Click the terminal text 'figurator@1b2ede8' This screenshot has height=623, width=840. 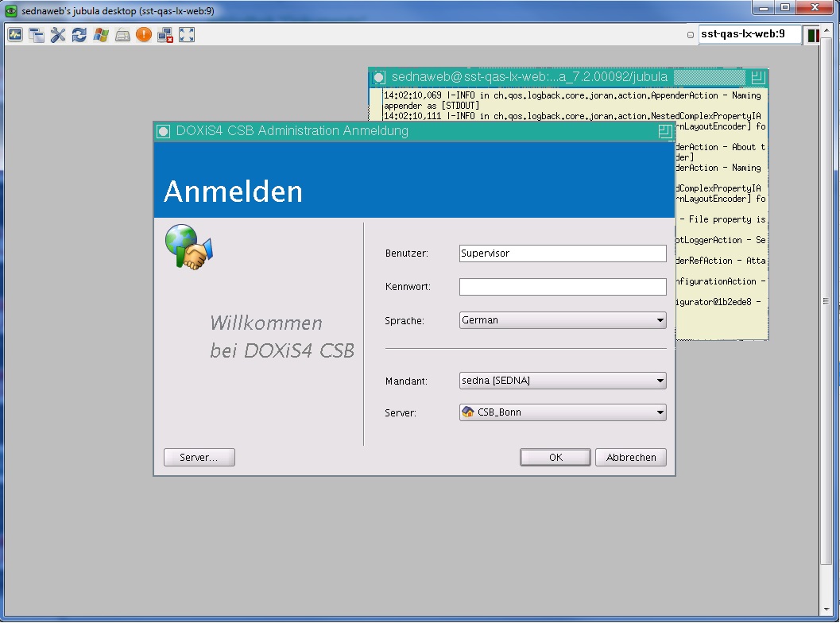[714, 302]
